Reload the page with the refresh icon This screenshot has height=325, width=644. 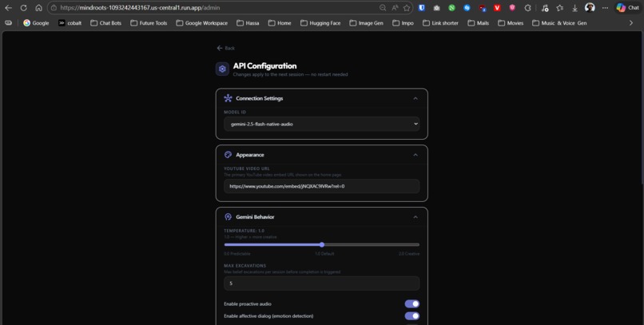tap(23, 8)
